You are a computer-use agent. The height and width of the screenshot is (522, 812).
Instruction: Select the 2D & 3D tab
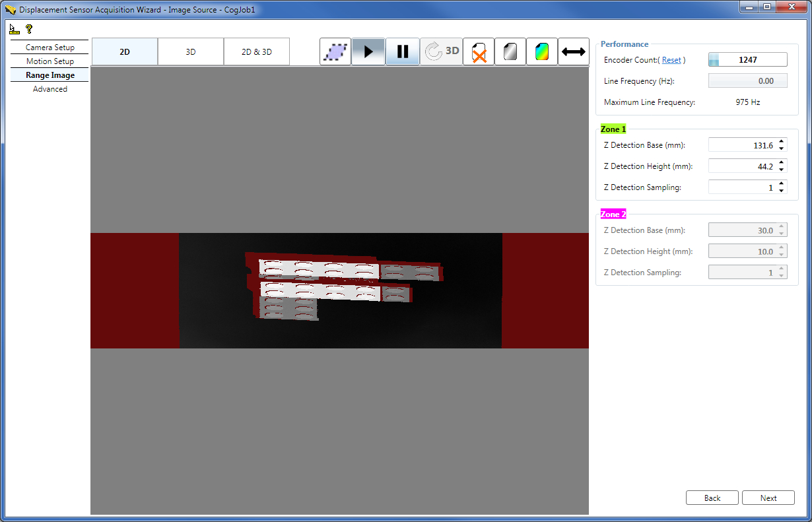(256, 51)
